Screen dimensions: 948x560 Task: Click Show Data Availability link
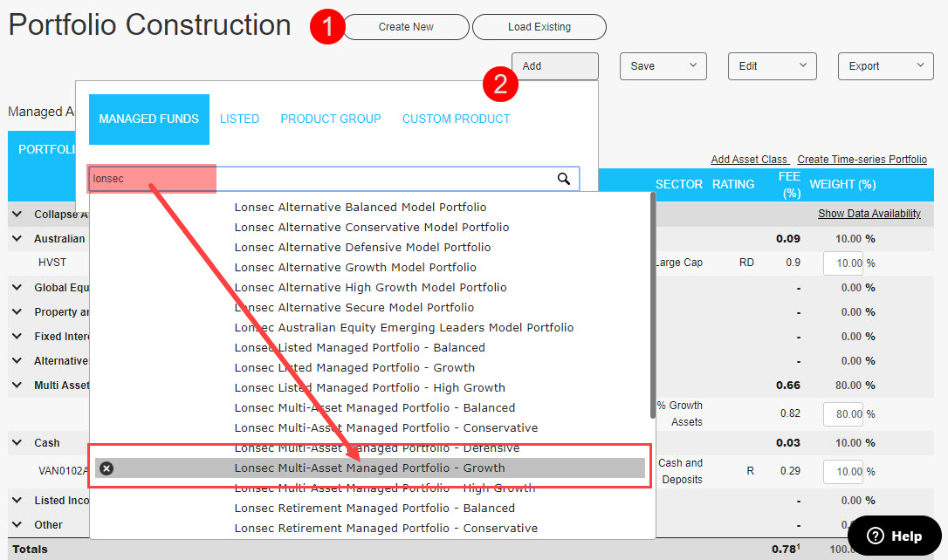(x=869, y=214)
